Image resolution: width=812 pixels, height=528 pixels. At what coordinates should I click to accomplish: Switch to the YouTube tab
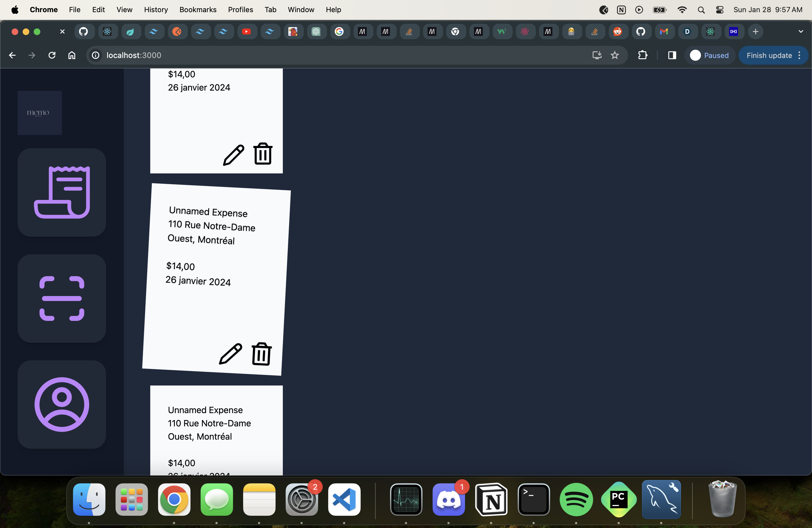pos(246,31)
